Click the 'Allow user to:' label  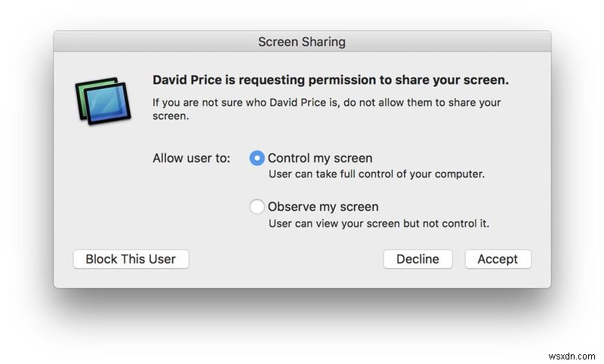point(192,159)
